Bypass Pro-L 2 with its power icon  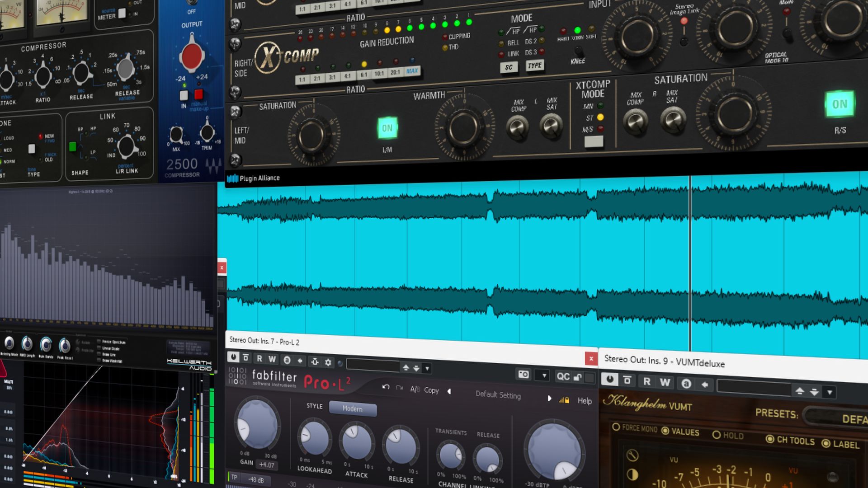[233, 357]
